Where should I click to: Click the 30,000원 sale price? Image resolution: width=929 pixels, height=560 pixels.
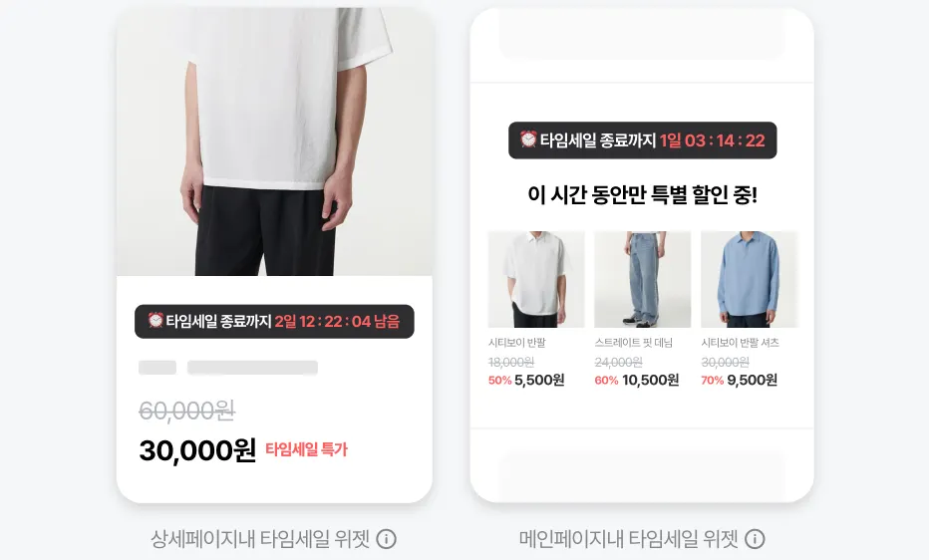pos(197,450)
